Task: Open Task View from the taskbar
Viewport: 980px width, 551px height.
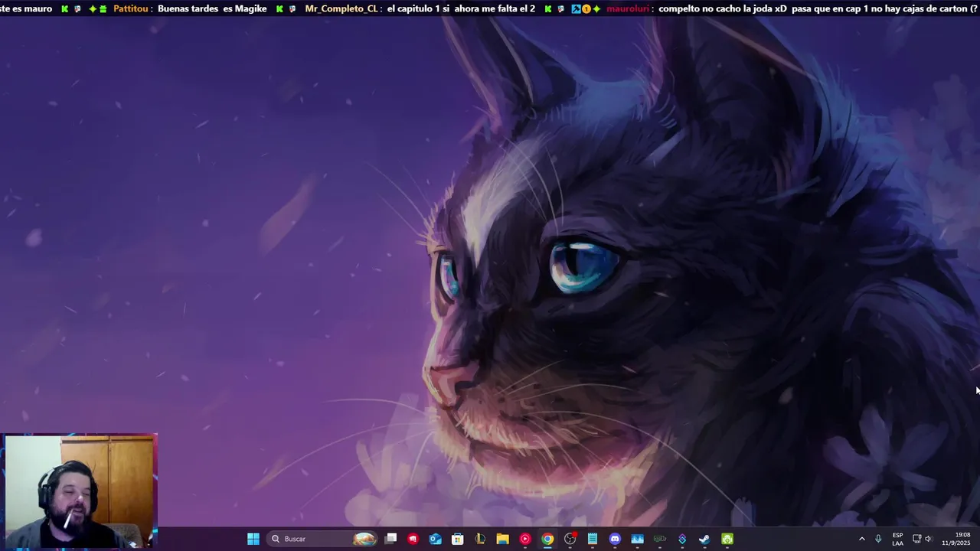Action: click(391, 539)
